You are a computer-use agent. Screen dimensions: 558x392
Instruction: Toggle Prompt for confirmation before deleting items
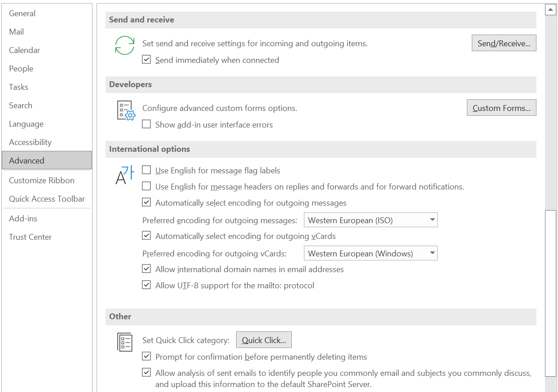[146, 356]
